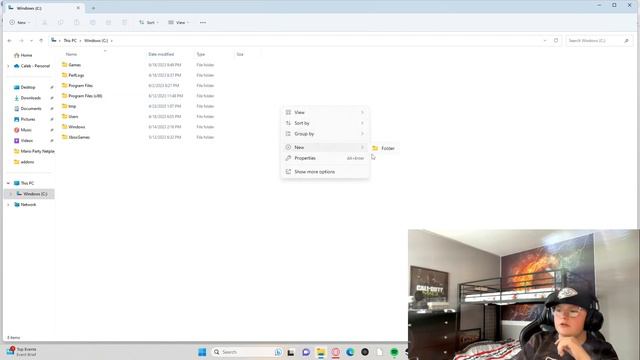Open Sort by in the context menu
This screenshot has height=360, width=640.
point(325,123)
